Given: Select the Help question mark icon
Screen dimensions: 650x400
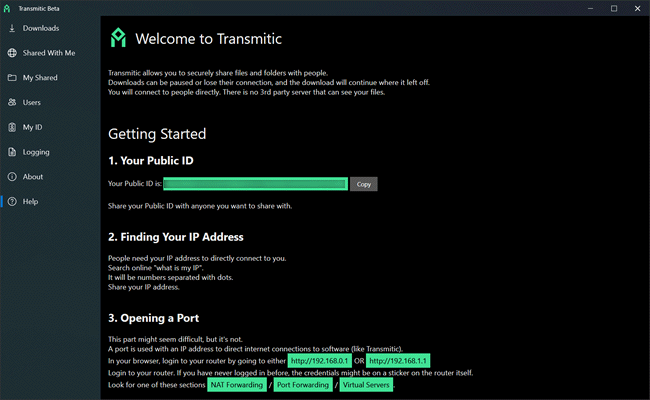Looking at the screenshot, I should point(12,202).
